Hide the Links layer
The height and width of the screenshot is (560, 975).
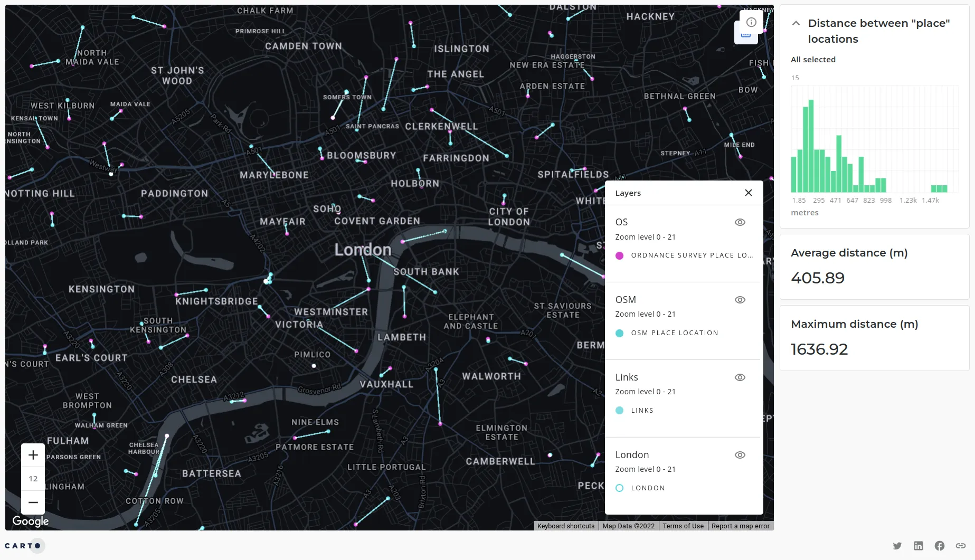(740, 377)
